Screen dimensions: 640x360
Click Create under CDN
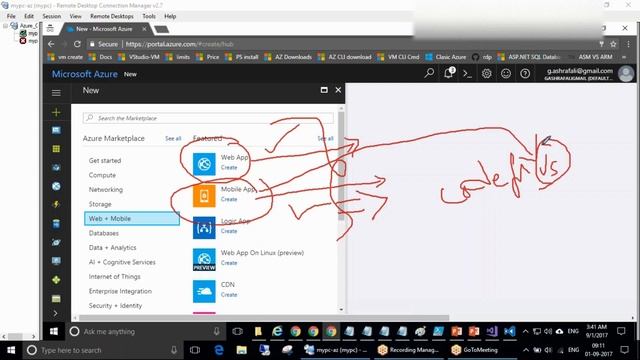(x=229, y=295)
